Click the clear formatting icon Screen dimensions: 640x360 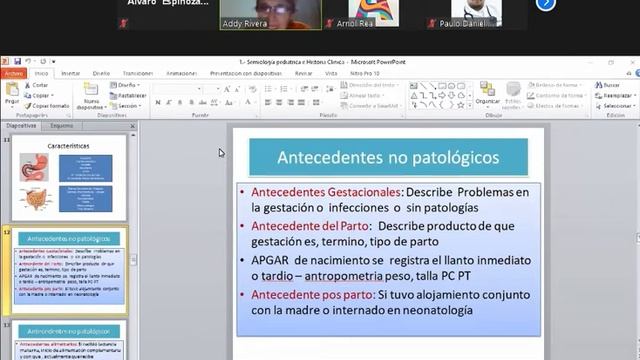(x=253, y=89)
